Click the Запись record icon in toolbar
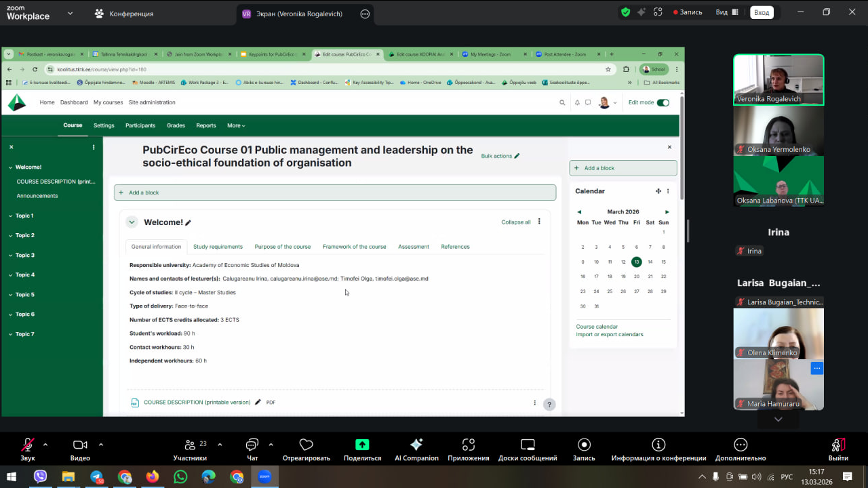The height and width of the screenshot is (488, 868). 584,445
